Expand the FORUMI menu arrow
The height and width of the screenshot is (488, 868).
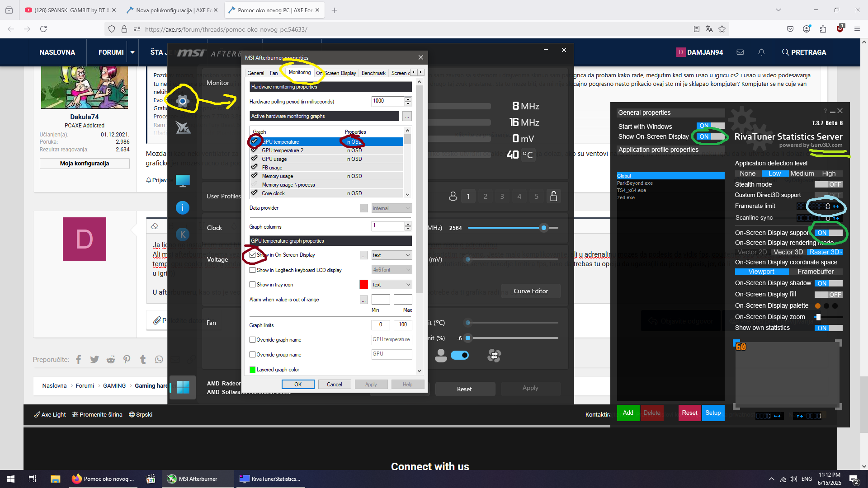click(x=132, y=52)
